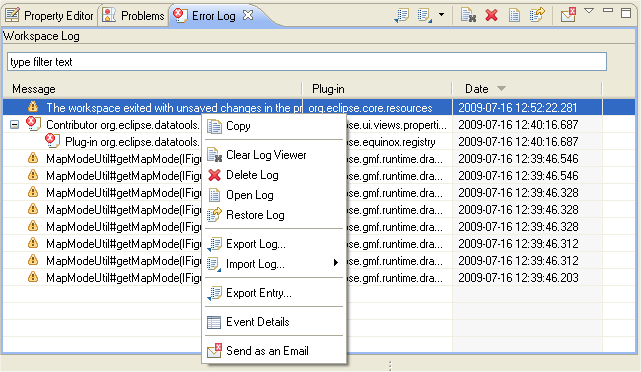The image size is (641, 372).
Task: Switch to the Property Editor tab
Action: [49, 16]
